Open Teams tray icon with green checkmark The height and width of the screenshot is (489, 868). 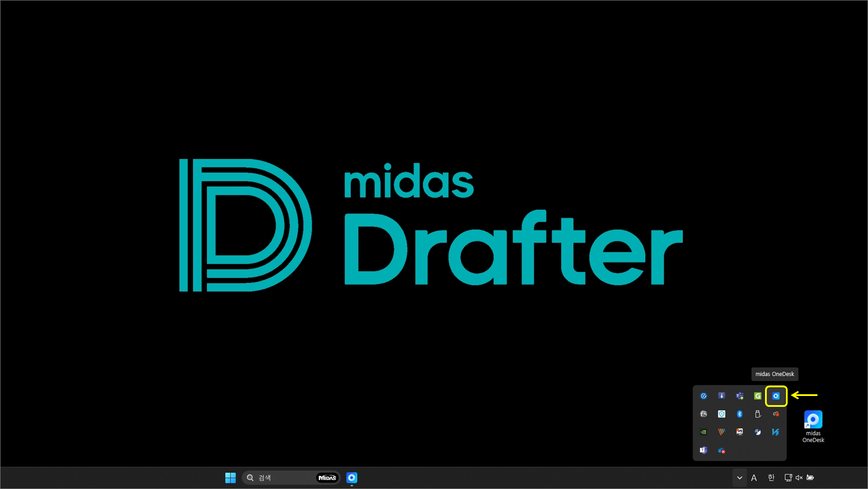[740, 396]
